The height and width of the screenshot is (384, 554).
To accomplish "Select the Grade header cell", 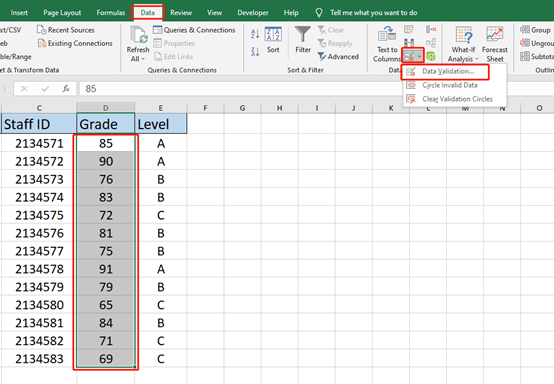I will point(106,124).
